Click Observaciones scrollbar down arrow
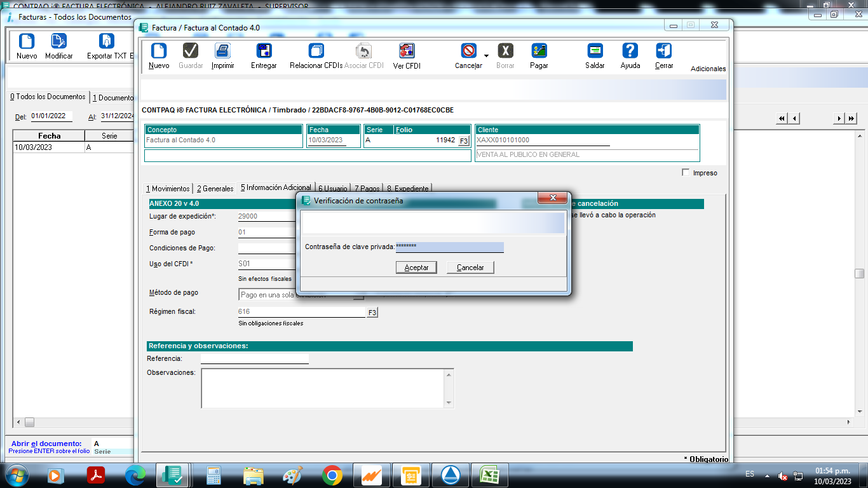 (449, 403)
